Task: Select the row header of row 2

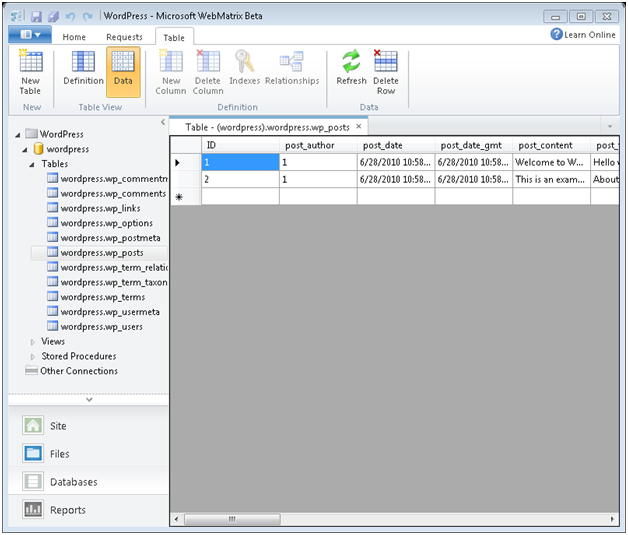Action: coord(185,179)
